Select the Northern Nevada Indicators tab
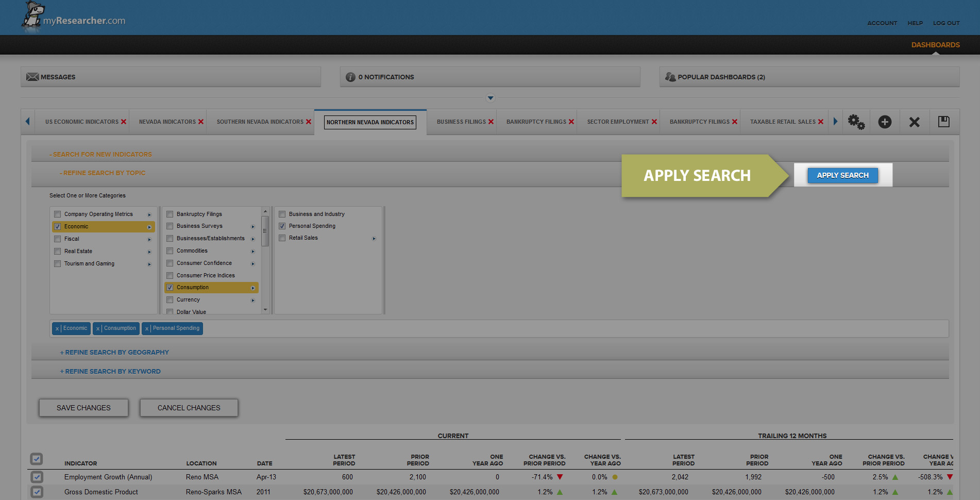This screenshot has width=980, height=500. coord(370,122)
